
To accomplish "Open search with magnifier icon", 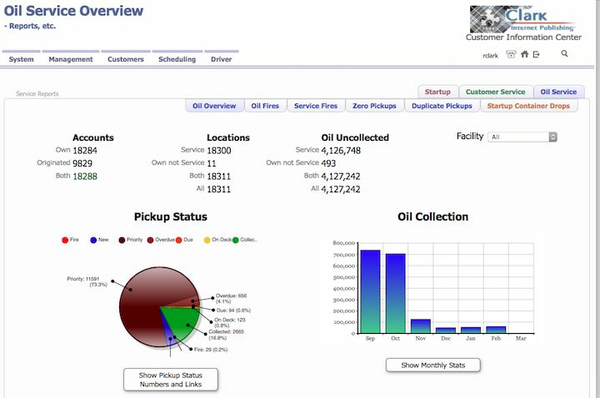I will coord(564,54).
